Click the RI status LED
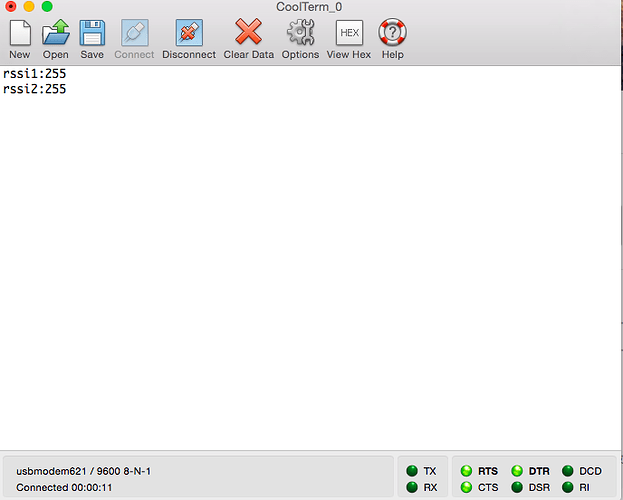Image resolution: width=623 pixels, height=500 pixels. click(568, 487)
